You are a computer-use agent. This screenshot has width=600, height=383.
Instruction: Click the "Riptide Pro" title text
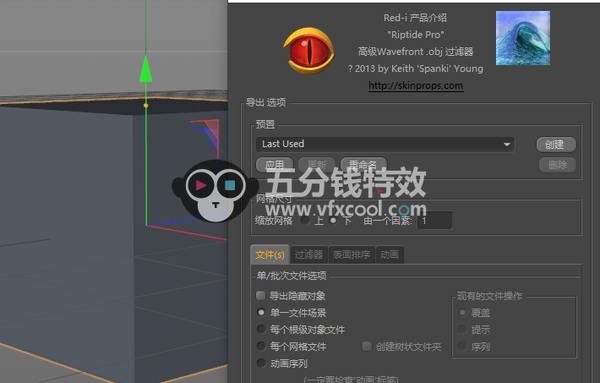[416, 34]
